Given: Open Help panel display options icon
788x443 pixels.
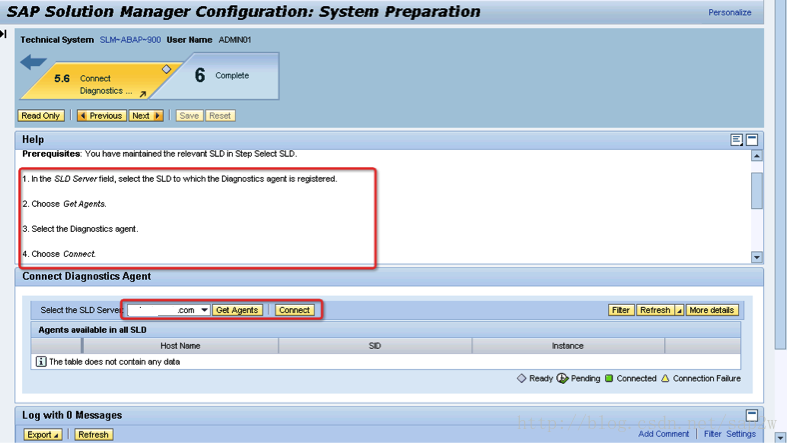Looking at the screenshot, I should click(x=737, y=140).
